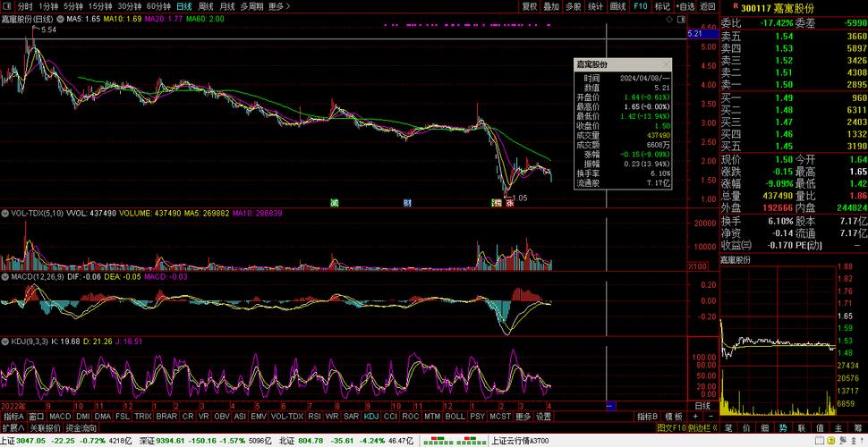Screen dimensions: 868x447
Task: Select the 周线 weekly period
Action: tap(206, 6)
